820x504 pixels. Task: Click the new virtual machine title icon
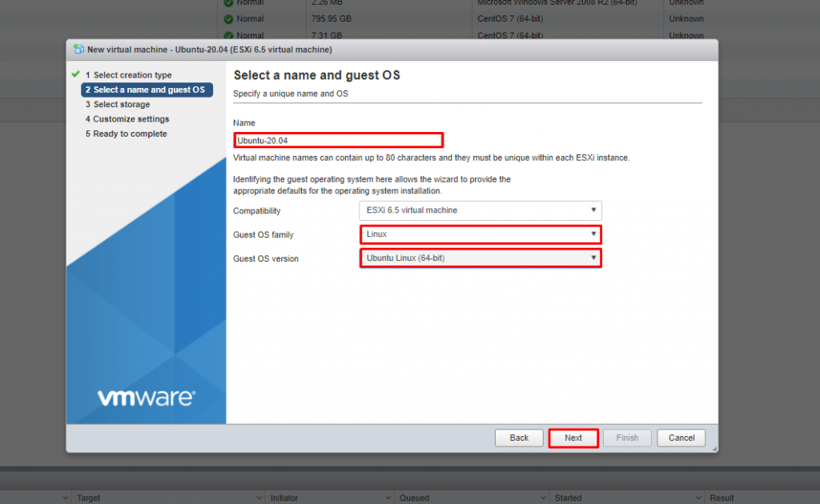[x=78, y=50]
